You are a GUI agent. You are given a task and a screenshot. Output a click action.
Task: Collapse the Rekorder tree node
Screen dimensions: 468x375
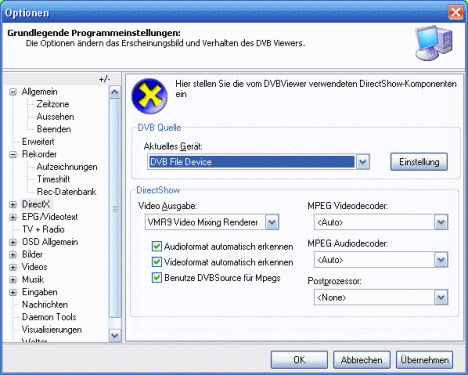13,154
